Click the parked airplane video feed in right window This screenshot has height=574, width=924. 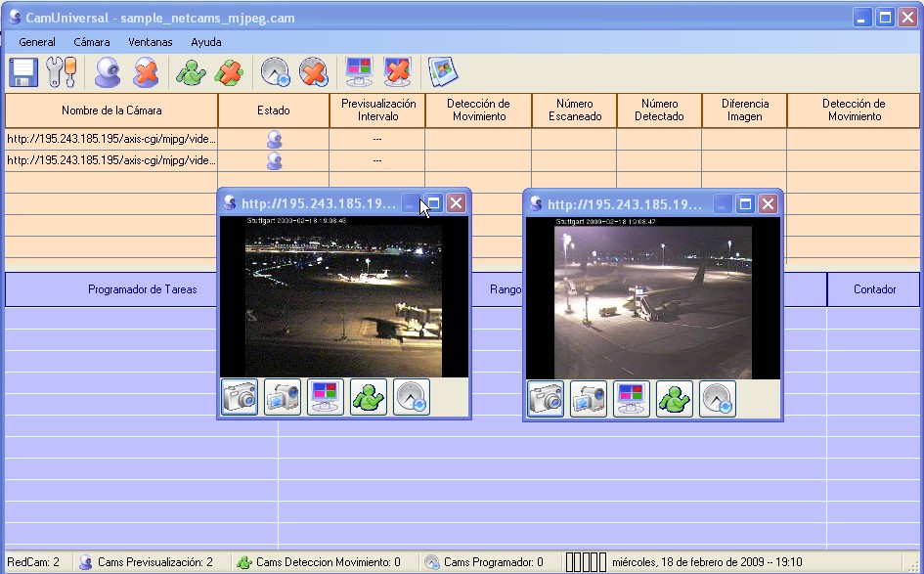point(653,299)
